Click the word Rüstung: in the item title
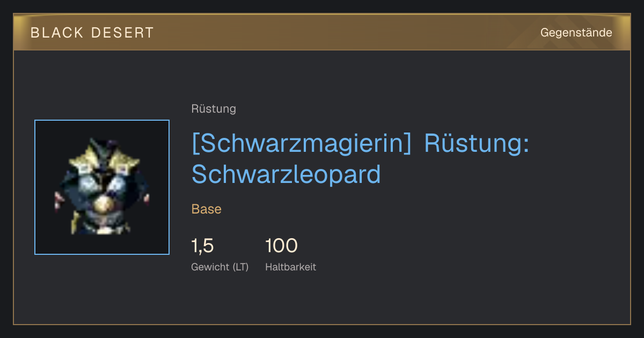 tap(477, 144)
